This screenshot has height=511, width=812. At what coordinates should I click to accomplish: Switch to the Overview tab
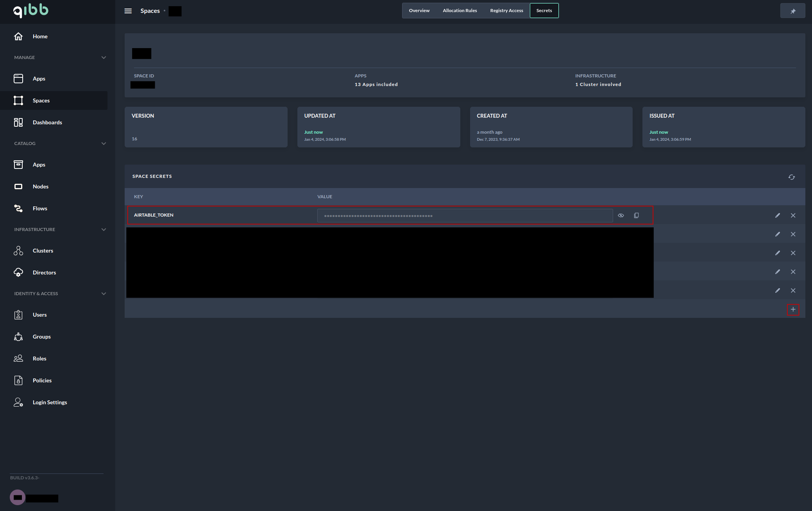pos(419,10)
